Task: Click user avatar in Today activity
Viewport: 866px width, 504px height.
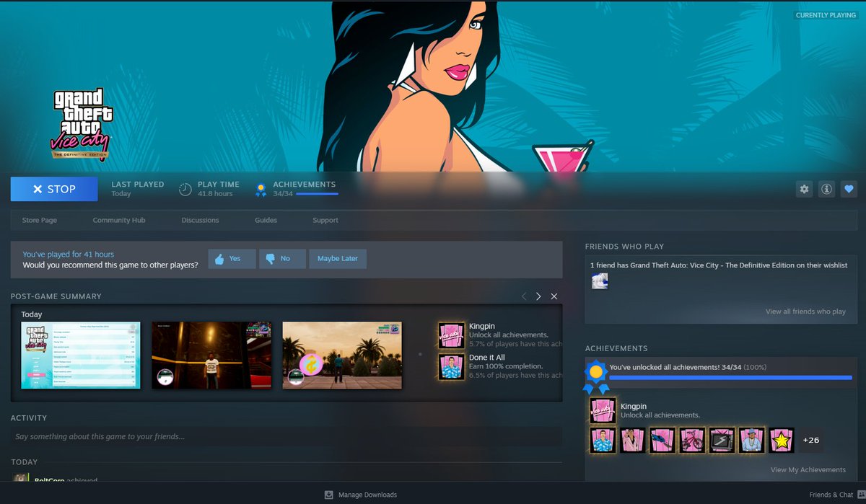Action: pyautogui.click(x=22, y=479)
